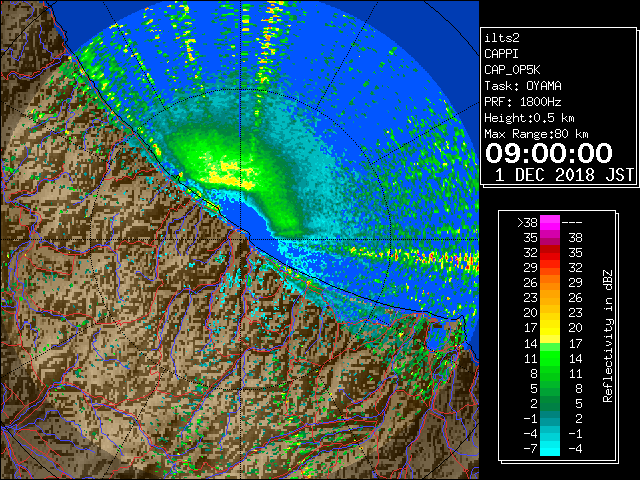The height and width of the screenshot is (480, 640).
Task: Pick the yellow 17 to 20 dBZ swatch
Action: 550,328
